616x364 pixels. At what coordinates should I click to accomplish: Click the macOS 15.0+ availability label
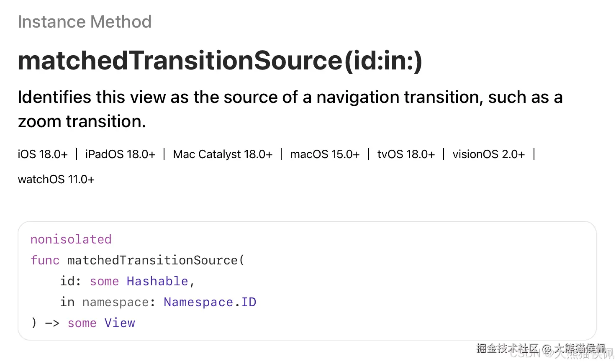[x=325, y=154]
